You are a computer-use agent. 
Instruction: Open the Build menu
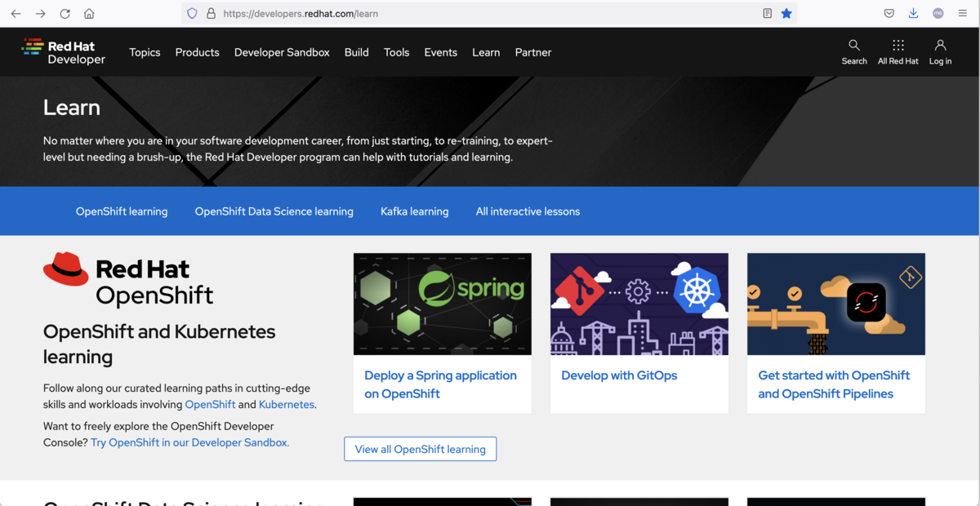[357, 52]
